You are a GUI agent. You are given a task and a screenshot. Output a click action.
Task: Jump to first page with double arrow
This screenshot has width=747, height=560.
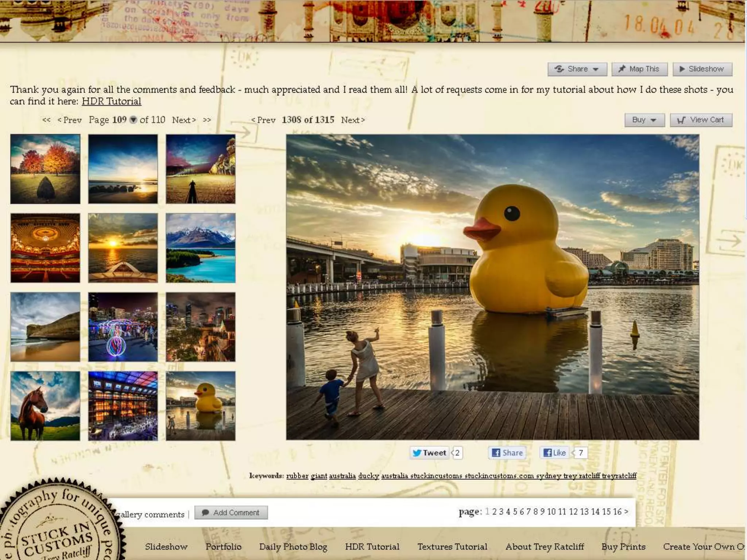[x=46, y=120]
